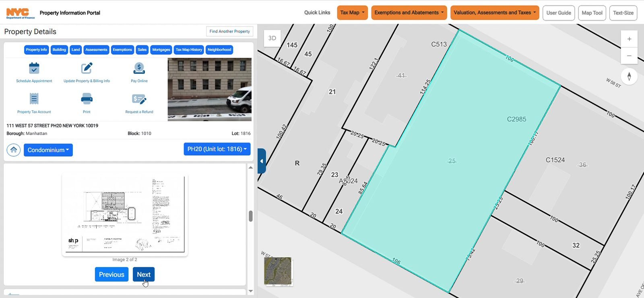Zoom in on the map

[x=629, y=39]
